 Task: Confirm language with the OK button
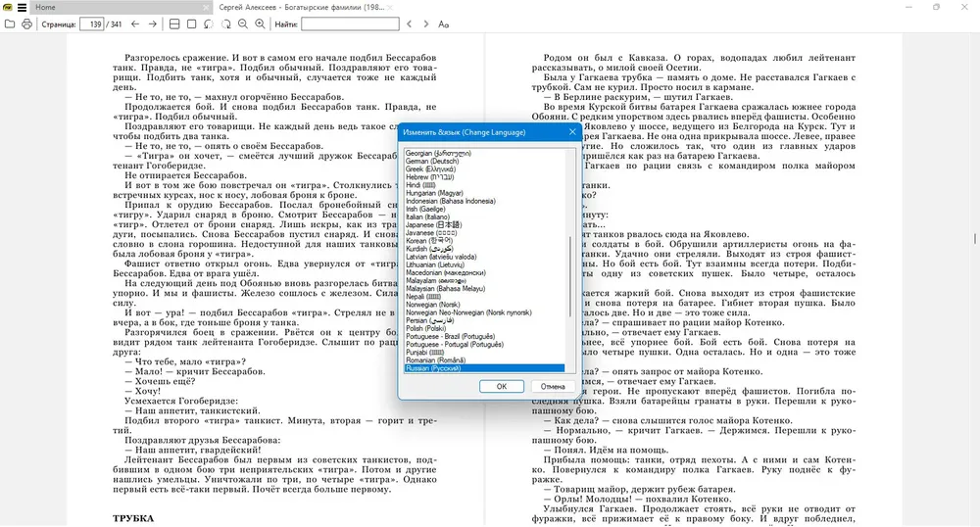point(501,387)
